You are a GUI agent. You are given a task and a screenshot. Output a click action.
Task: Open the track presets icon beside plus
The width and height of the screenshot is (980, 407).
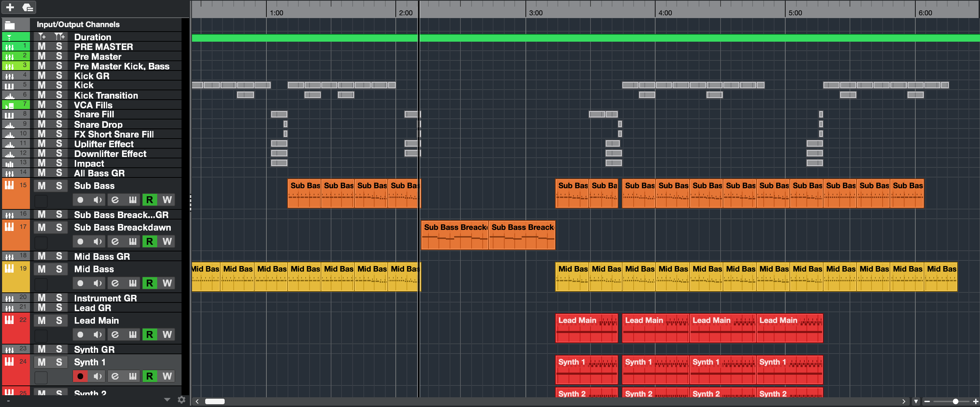(x=28, y=7)
